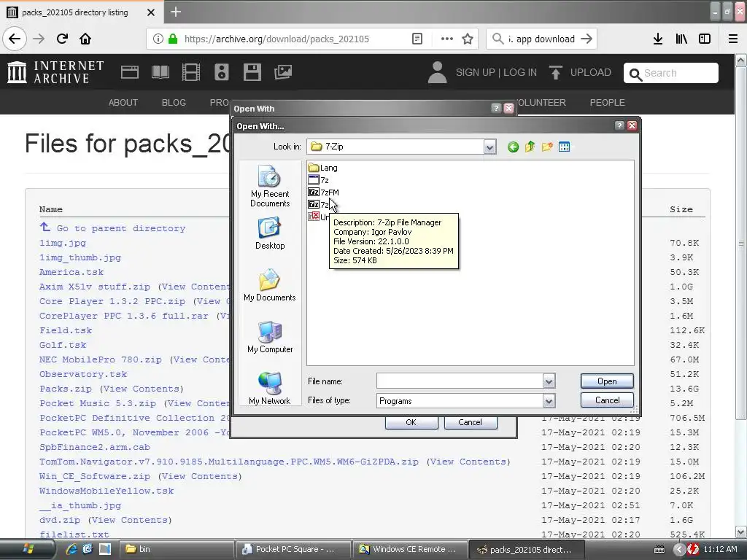
Task: Expand the File name dropdown arrow
Action: (x=549, y=381)
